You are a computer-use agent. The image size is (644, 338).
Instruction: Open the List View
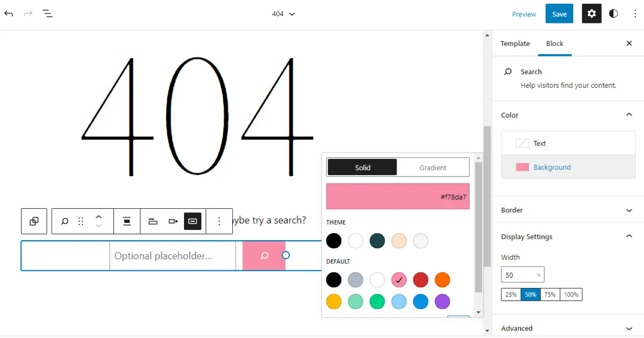tap(48, 13)
